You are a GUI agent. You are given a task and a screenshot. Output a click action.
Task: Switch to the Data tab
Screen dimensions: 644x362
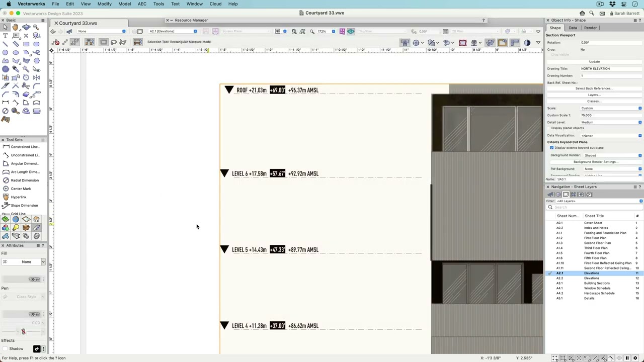coord(573,28)
